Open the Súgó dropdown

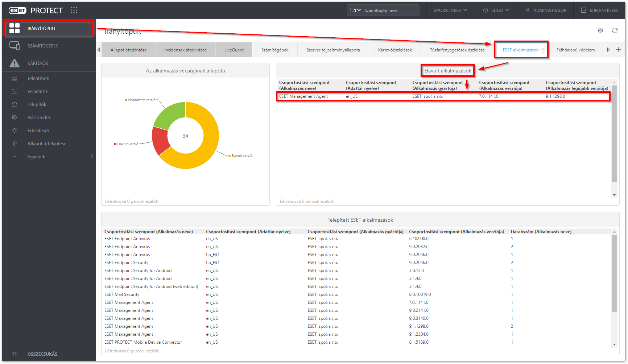pos(495,10)
